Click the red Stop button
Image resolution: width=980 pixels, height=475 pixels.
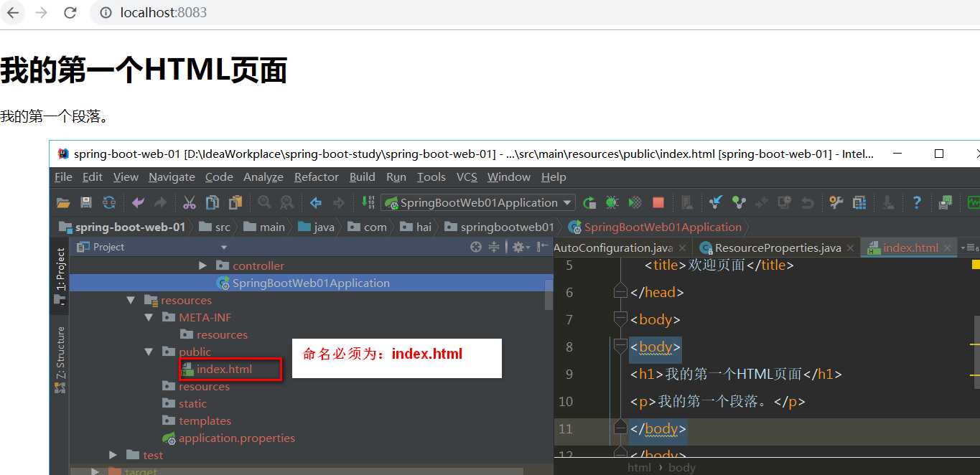point(658,203)
